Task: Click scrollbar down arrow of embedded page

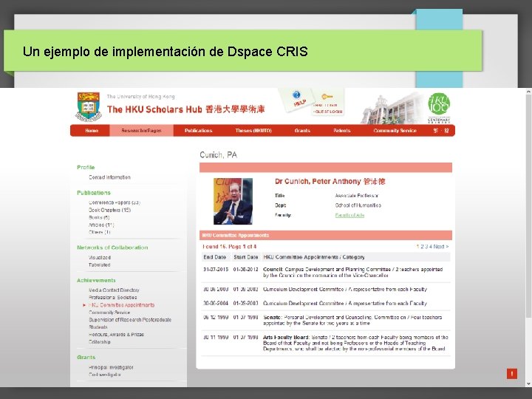Action: [528, 384]
